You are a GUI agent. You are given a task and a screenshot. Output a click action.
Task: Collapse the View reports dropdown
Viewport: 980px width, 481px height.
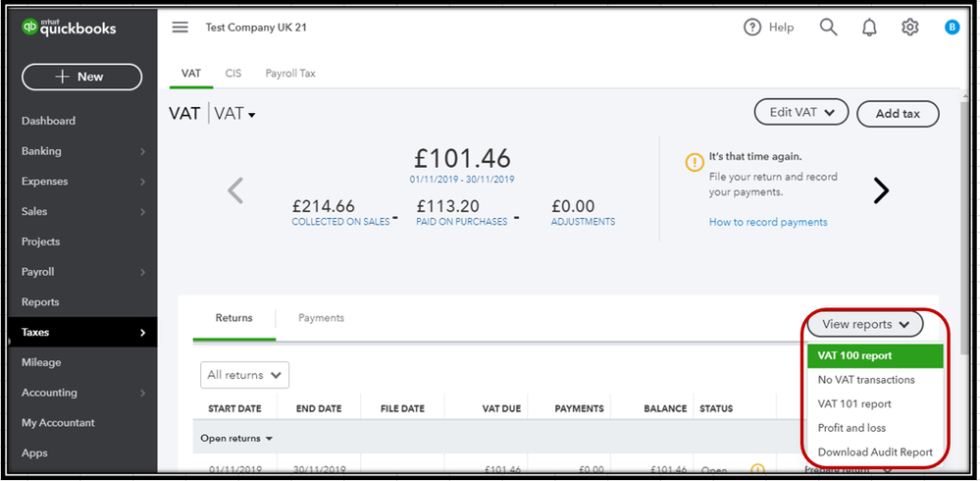click(865, 324)
